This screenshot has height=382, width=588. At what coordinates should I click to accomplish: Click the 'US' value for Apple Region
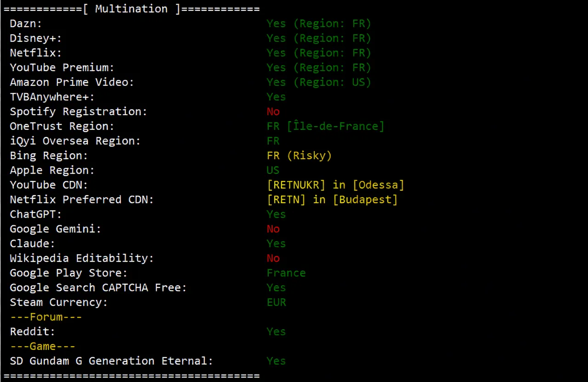click(273, 170)
